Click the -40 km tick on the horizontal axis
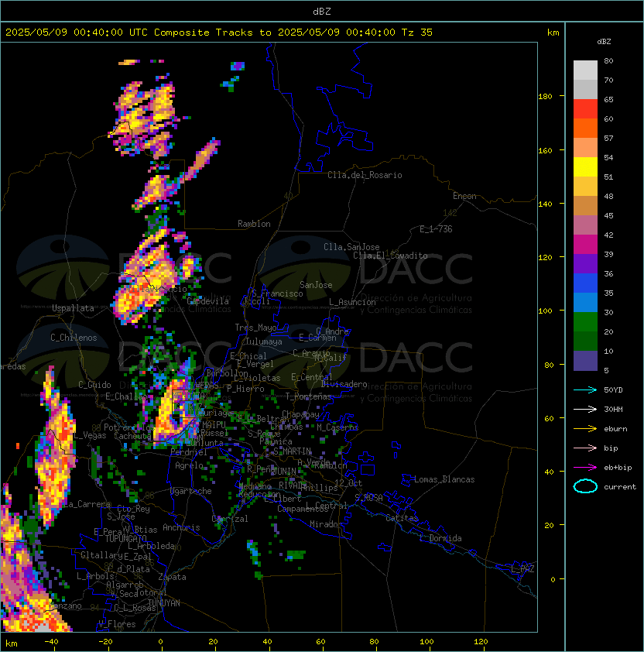The height and width of the screenshot is (652, 644). point(52,642)
